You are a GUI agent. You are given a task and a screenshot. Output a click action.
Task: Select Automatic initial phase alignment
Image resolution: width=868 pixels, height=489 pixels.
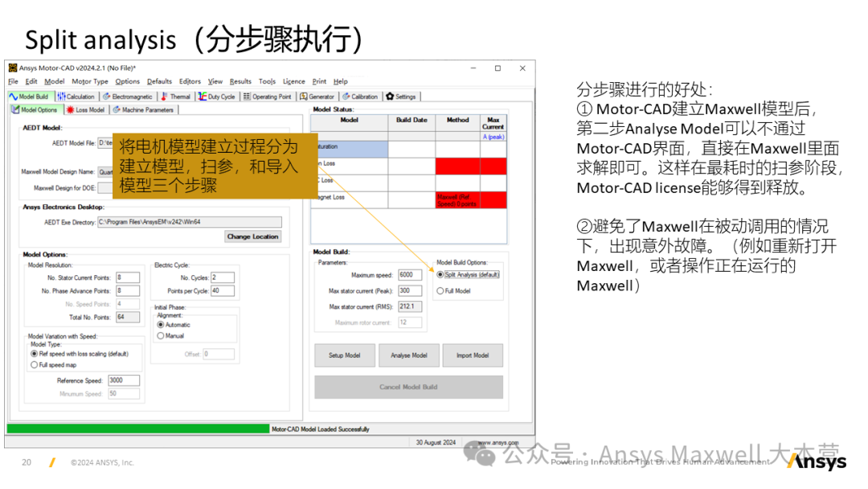(x=174, y=325)
